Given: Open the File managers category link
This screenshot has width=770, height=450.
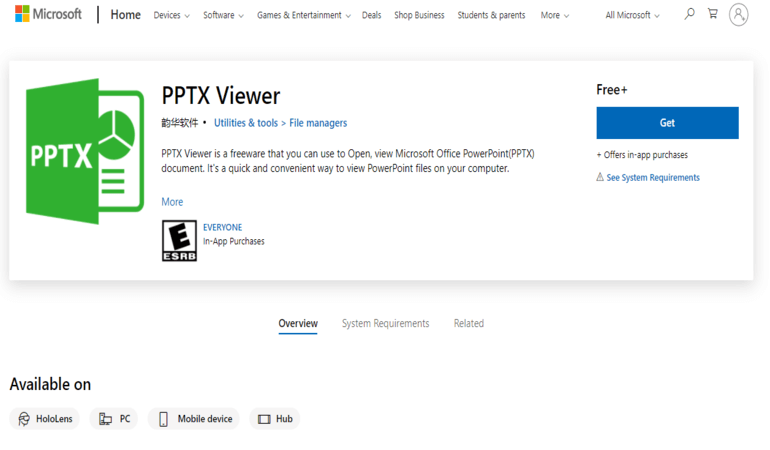Looking at the screenshot, I should (318, 123).
